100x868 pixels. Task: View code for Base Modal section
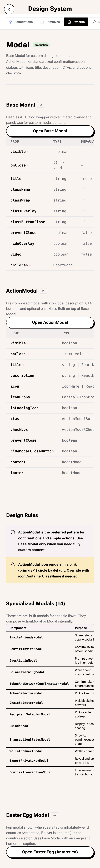click(x=41, y=105)
